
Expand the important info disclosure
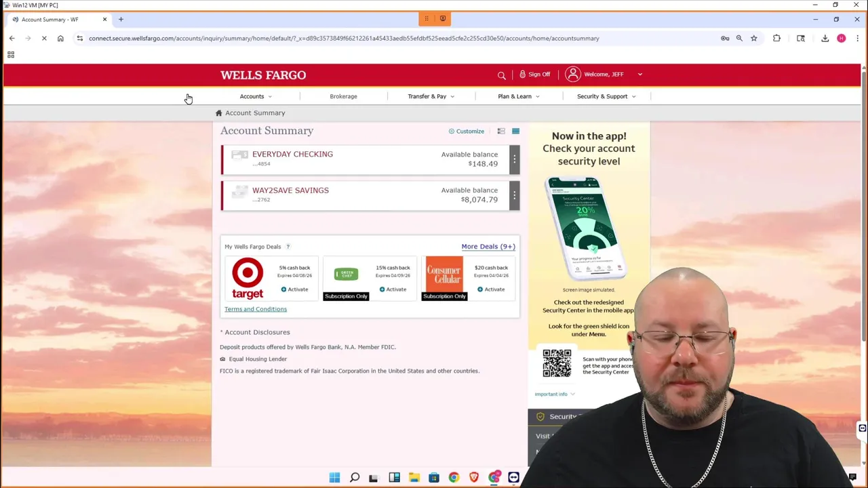coord(555,394)
